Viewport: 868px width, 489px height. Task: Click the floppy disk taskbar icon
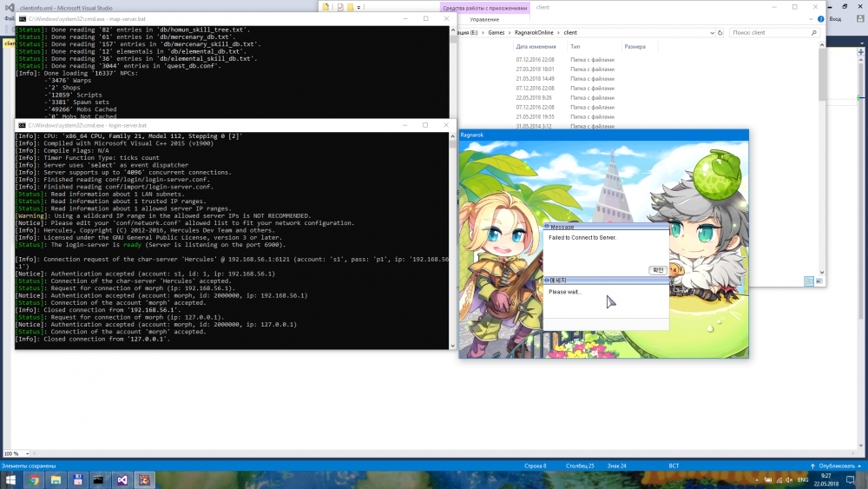tap(78, 480)
